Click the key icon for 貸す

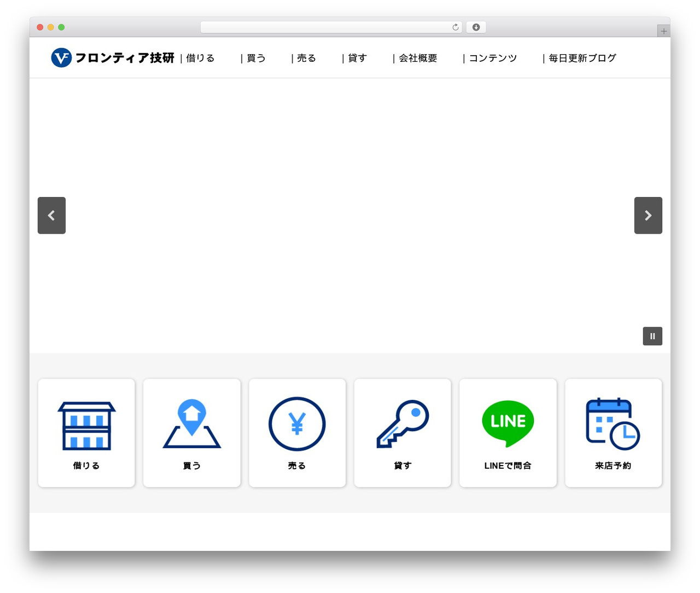pyautogui.click(x=402, y=424)
